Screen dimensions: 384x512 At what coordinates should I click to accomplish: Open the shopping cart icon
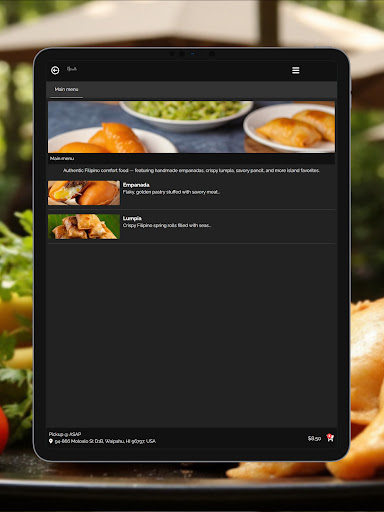[x=330, y=438]
